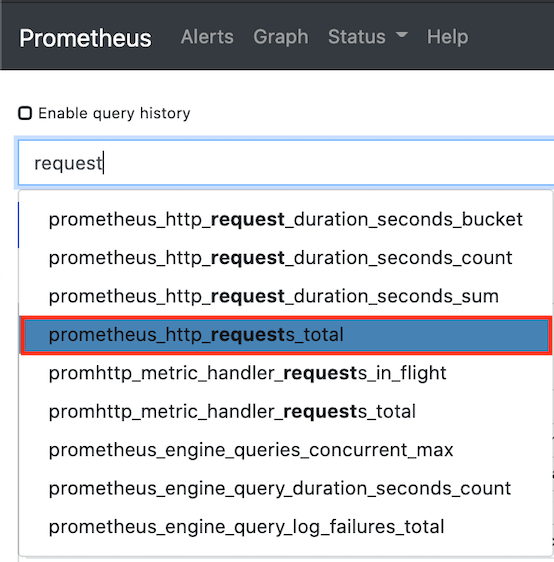The height and width of the screenshot is (562, 554).
Task: Choose prometheus_engine_query_duration_seconds_count suggestion
Action: tap(286, 488)
